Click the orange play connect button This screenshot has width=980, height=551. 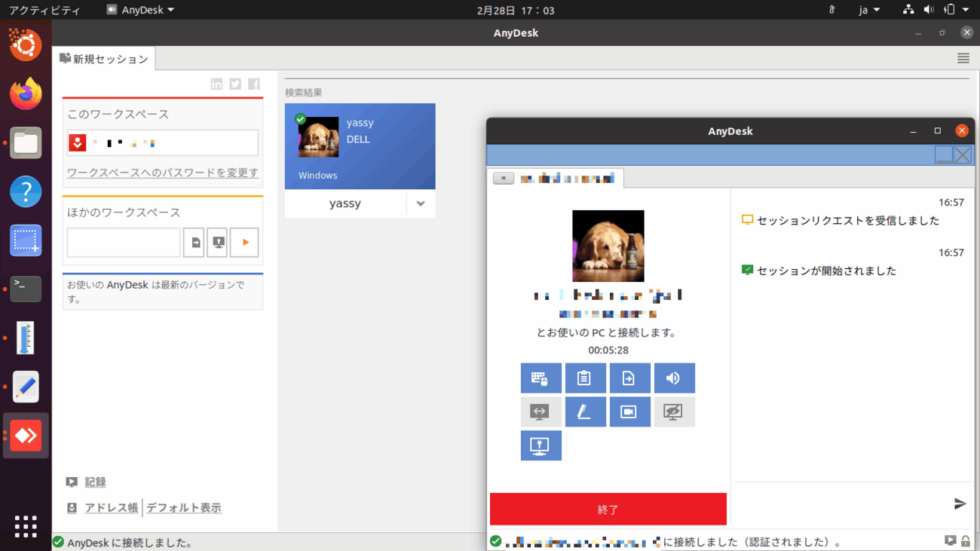click(244, 243)
